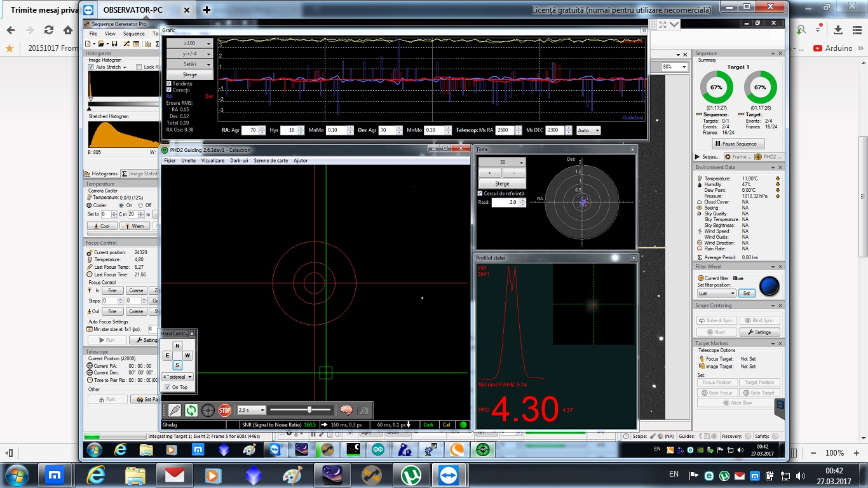Open the Auto mode dropdown in Grafic
Viewport: 868px width, 488px height.
click(x=588, y=130)
